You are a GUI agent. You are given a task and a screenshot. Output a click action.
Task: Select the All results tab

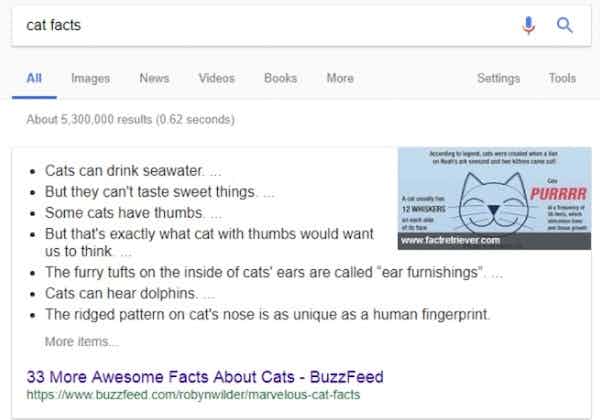pyautogui.click(x=33, y=78)
